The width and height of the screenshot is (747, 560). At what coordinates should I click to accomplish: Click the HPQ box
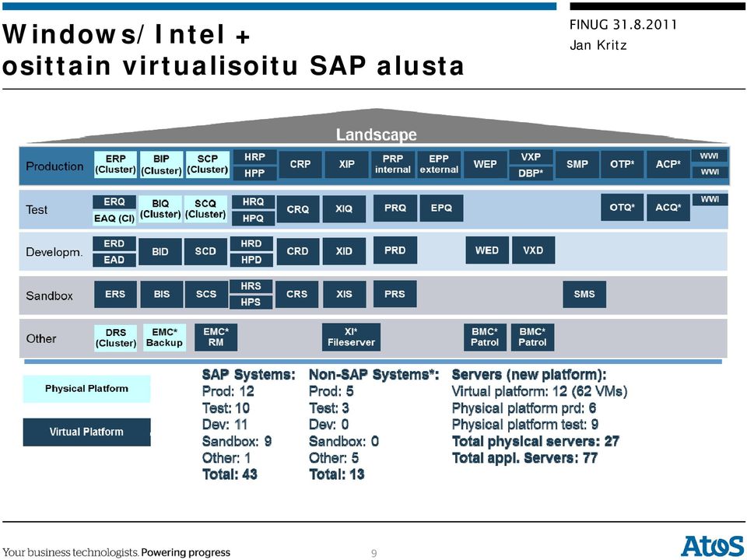click(253, 219)
